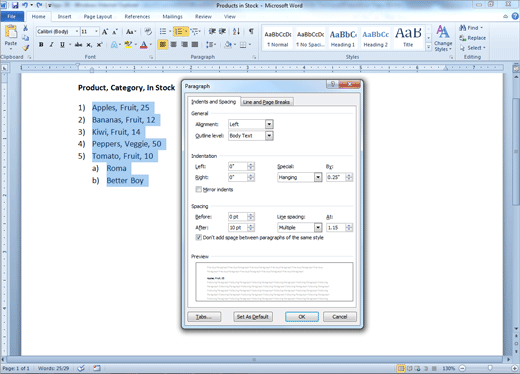This screenshot has height=374, width=520.
Task: Click the Grow Font icon
Action: 105,32
